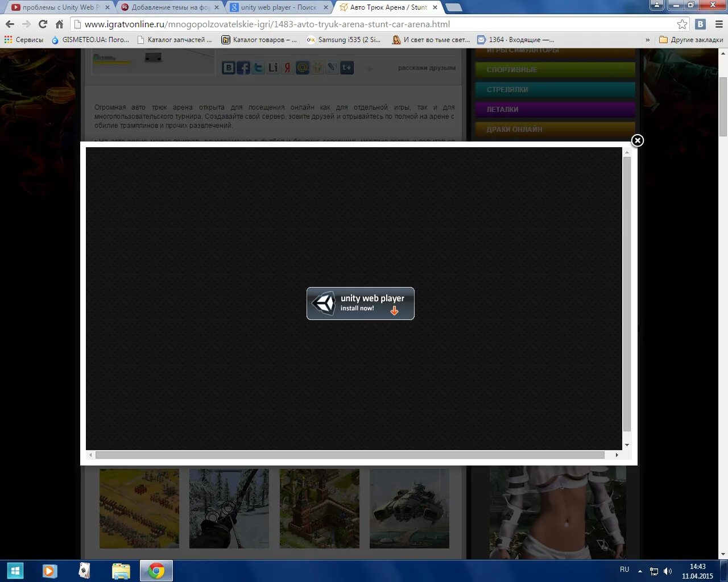728x582 pixels.
Task: Close the 'проблемы с Unity Web' tab
Action: click(x=107, y=7)
